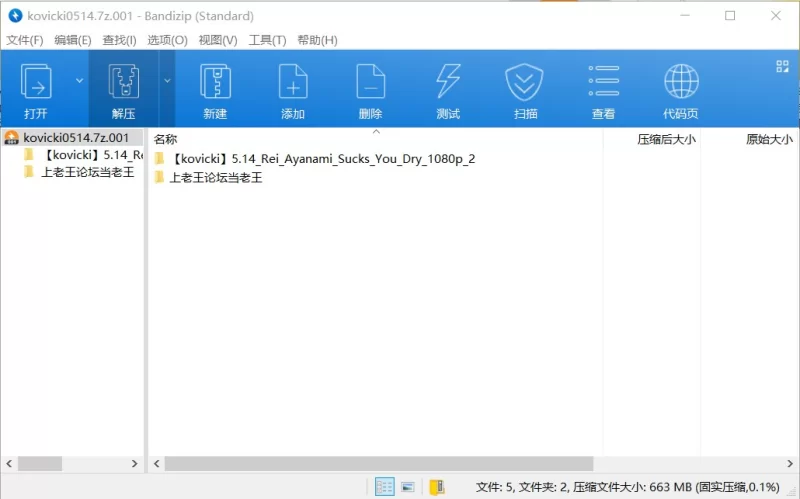Click the archive info icon in the status bar
The image size is (800, 499).
pos(437,487)
